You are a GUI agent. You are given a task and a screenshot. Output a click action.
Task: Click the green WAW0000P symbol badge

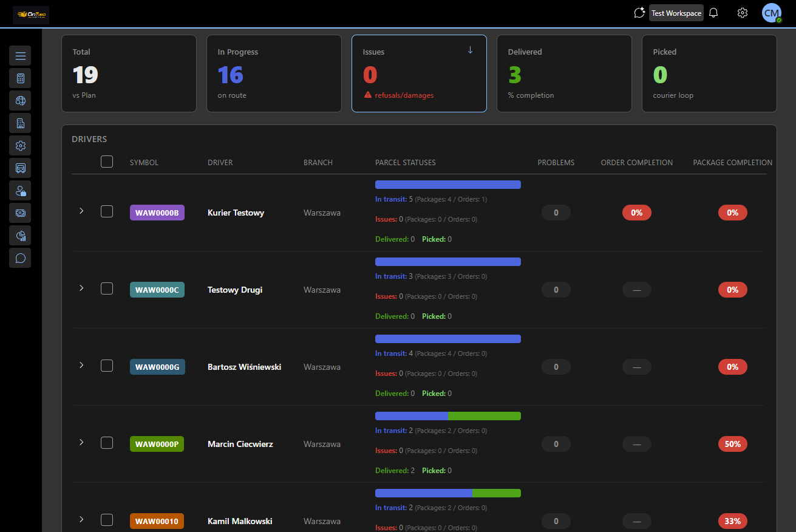[157, 444]
